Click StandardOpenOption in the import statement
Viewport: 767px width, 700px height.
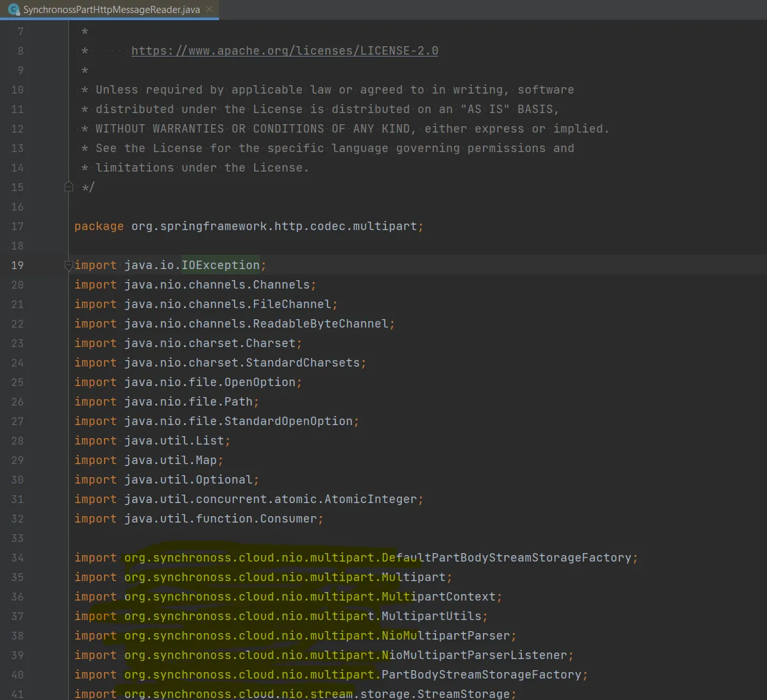click(x=289, y=421)
